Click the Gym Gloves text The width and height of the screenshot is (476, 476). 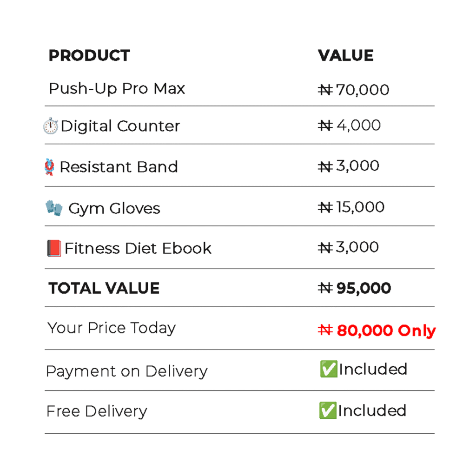point(114,209)
